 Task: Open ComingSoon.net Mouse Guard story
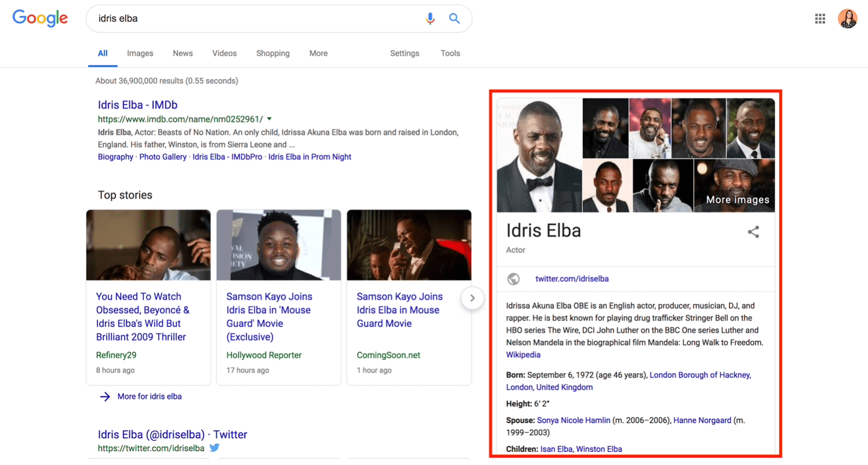[399, 310]
